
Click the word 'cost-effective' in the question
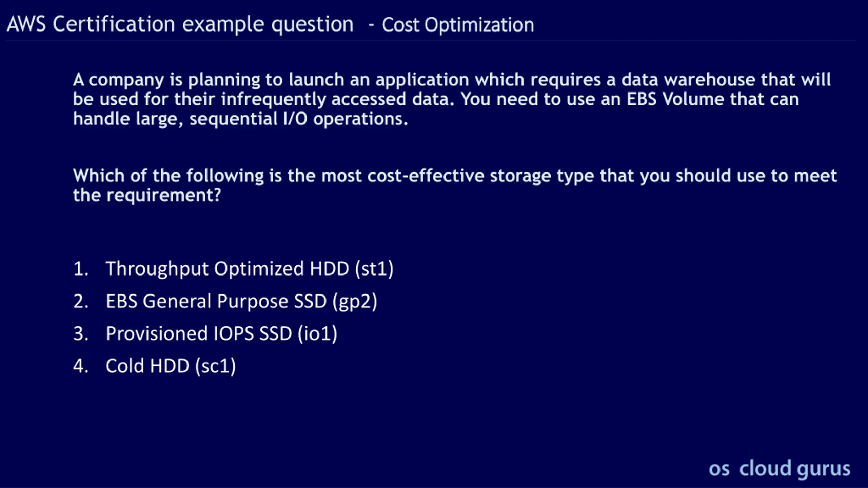pos(426,176)
